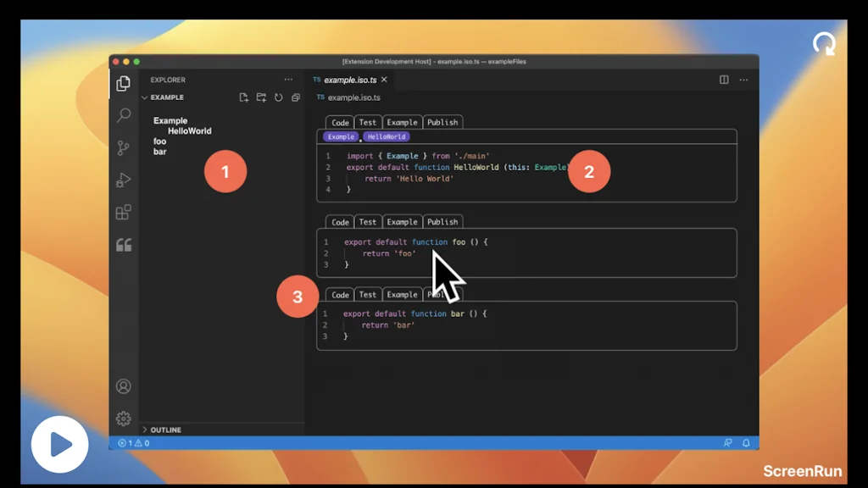Open the Explorer more actions menu
Image resolution: width=868 pixels, height=488 pixels.
(288, 79)
